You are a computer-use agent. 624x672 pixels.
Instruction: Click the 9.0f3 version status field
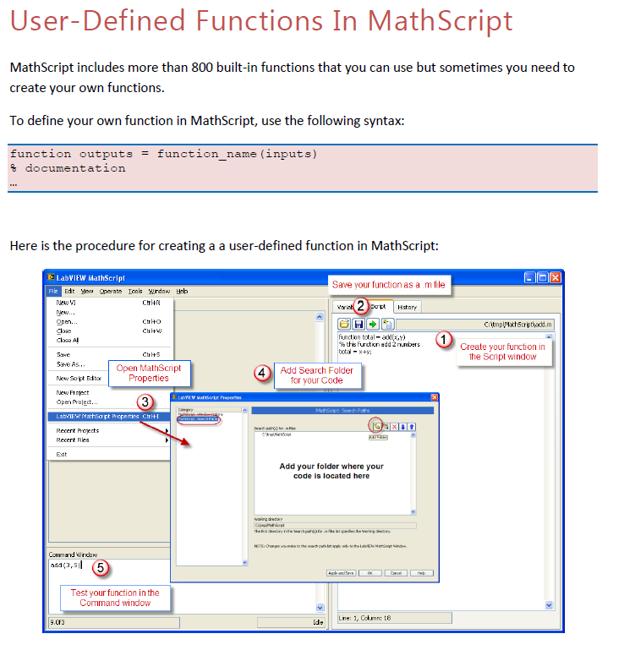click(x=114, y=622)
